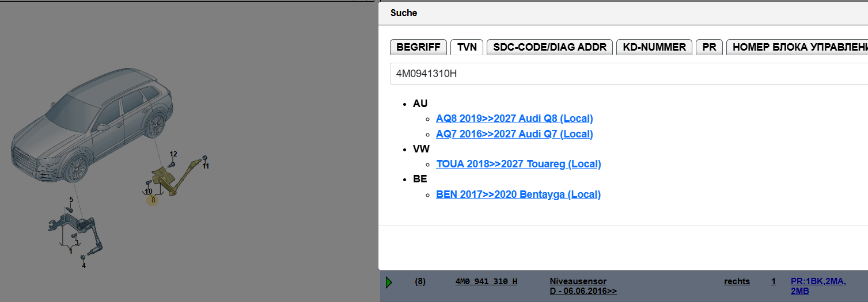Image resolution: width=868 pixels, height=302 pixels.
Task: Click part callout 11 in diagram
Action: point(206,166)
